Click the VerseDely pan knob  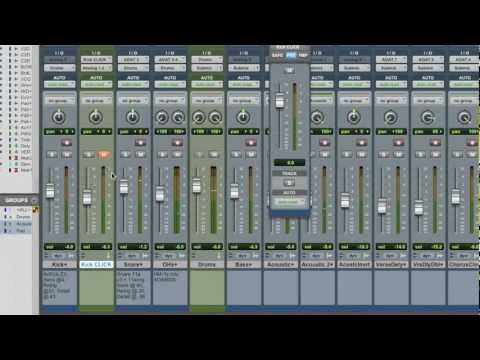(x=391, y=117)
